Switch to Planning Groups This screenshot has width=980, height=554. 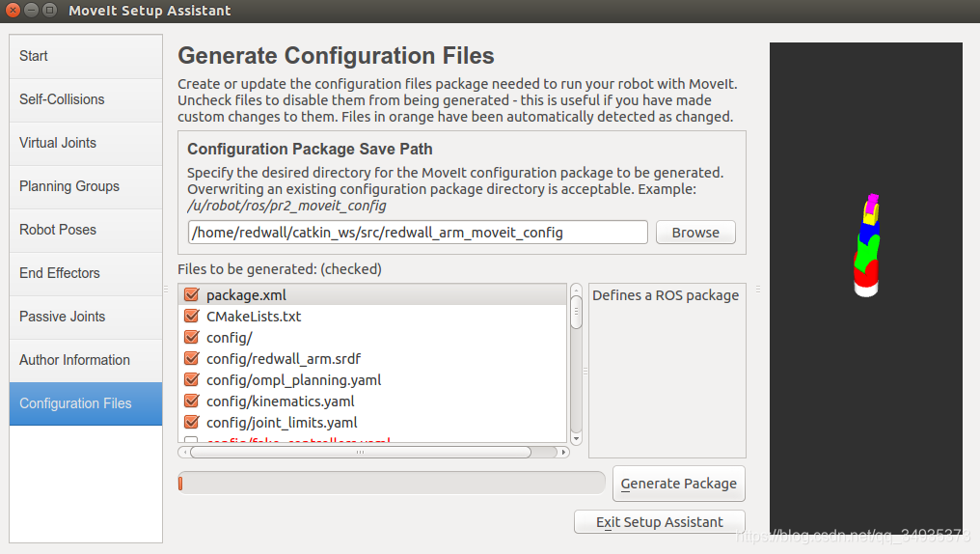tap(86, 187)
